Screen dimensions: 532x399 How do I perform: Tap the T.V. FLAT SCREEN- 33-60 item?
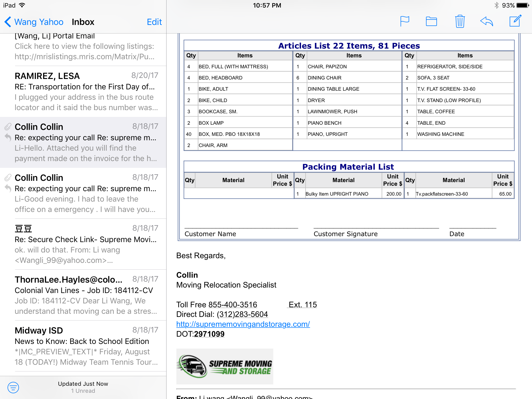(446, 89)
